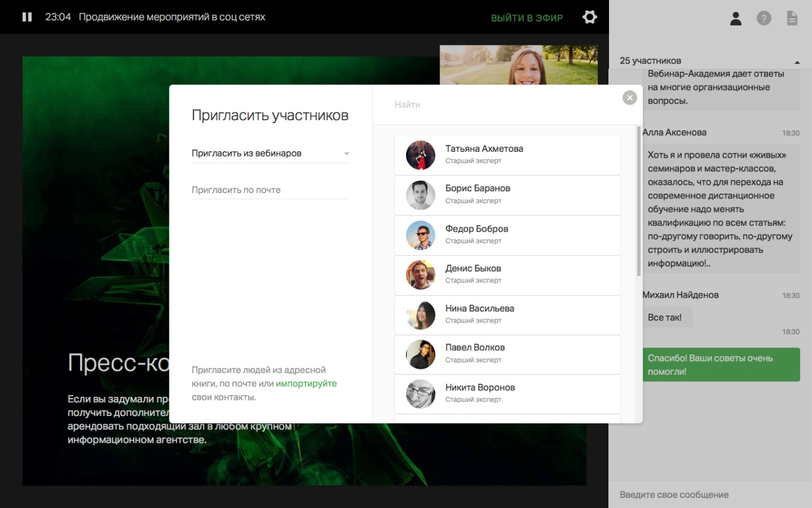Follow the импортируйте link

coord(306,384)
